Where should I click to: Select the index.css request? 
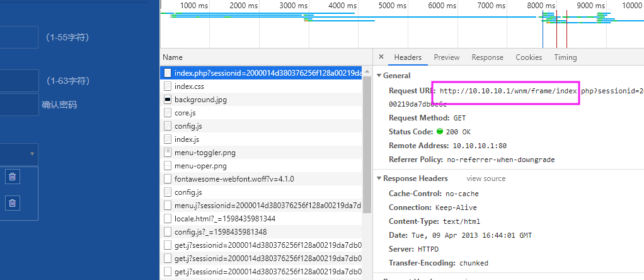click(261, 86)
